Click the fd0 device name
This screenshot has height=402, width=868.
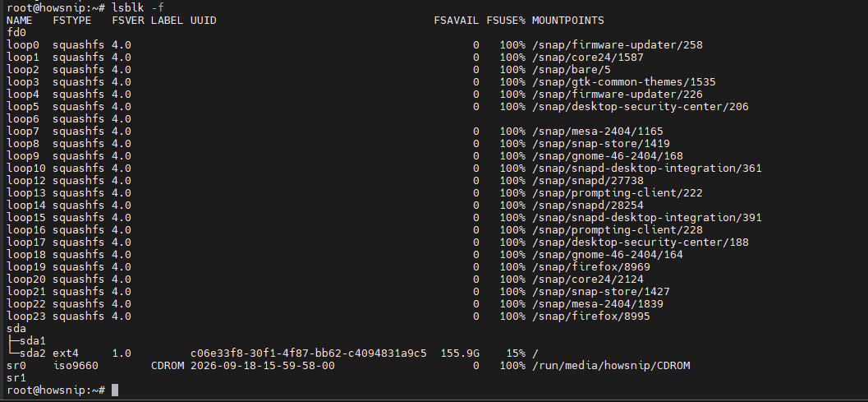tap(16, 33)
